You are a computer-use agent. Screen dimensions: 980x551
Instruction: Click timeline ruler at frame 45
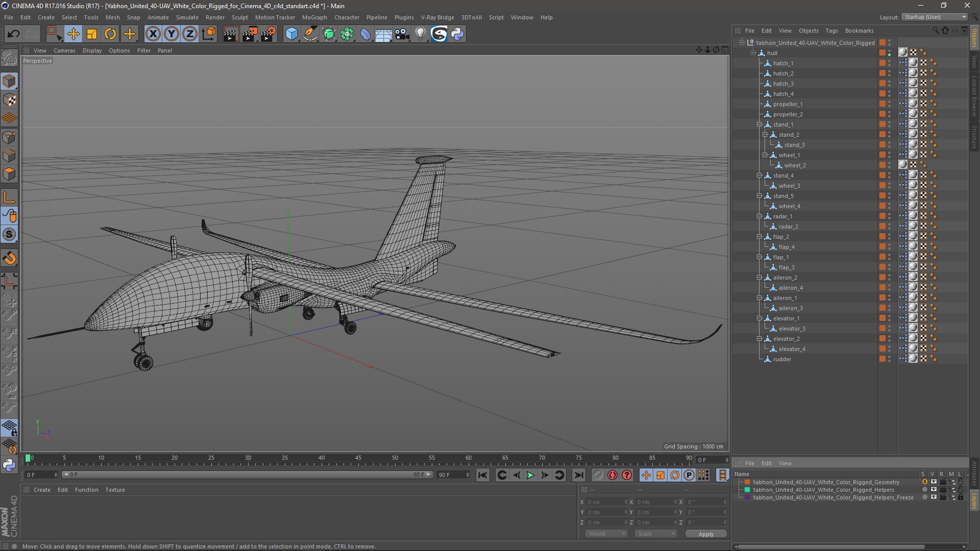pos(358,458)
